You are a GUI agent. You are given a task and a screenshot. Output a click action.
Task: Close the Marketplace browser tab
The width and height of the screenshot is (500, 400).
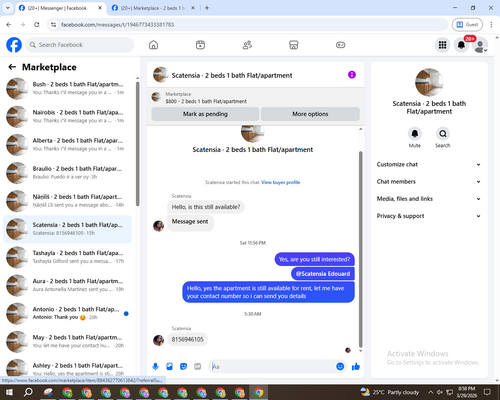tap(193, 8)
